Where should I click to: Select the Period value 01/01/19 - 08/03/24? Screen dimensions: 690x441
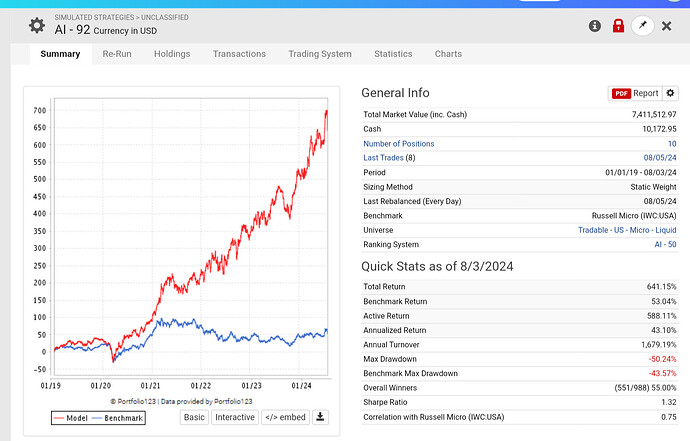click(x=641, y=173)
